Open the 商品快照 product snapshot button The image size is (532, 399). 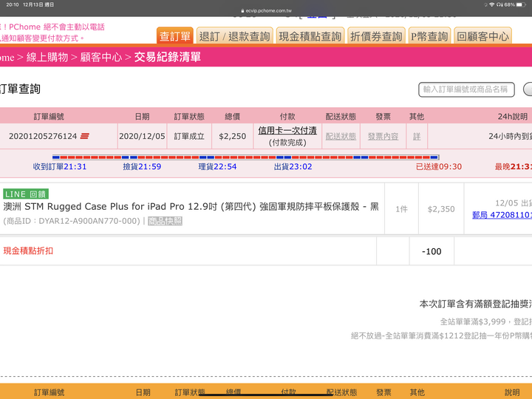click(165, 221)
